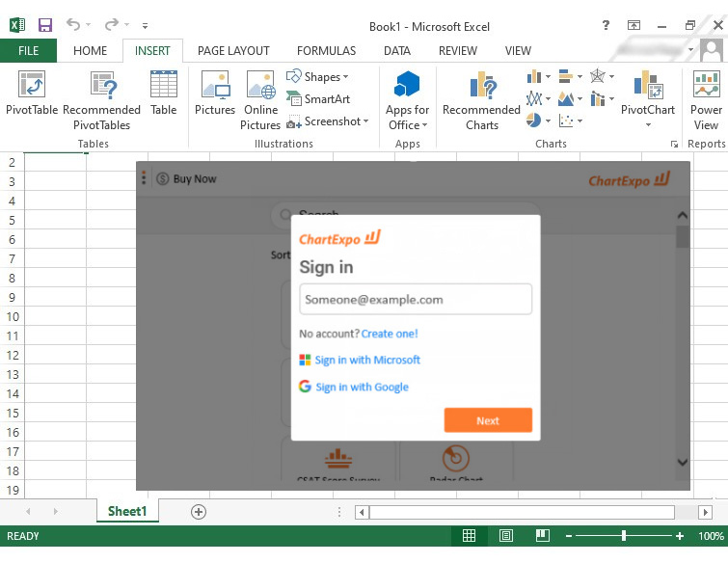This screenshot has width=728, height=563.
Task: Click the zoom slider handle
Action: [624, 536]
